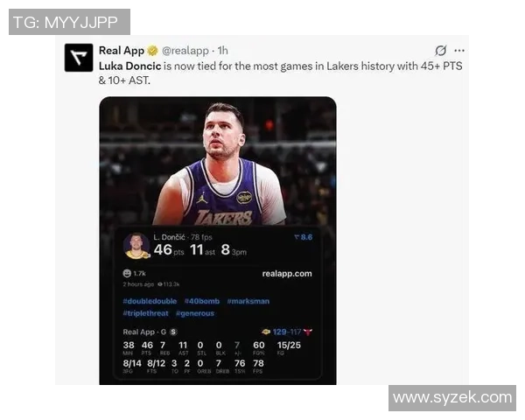Click the 113.3k views eye icon
Viewport: 525px width, 420px height.
[x=160, y=284]
